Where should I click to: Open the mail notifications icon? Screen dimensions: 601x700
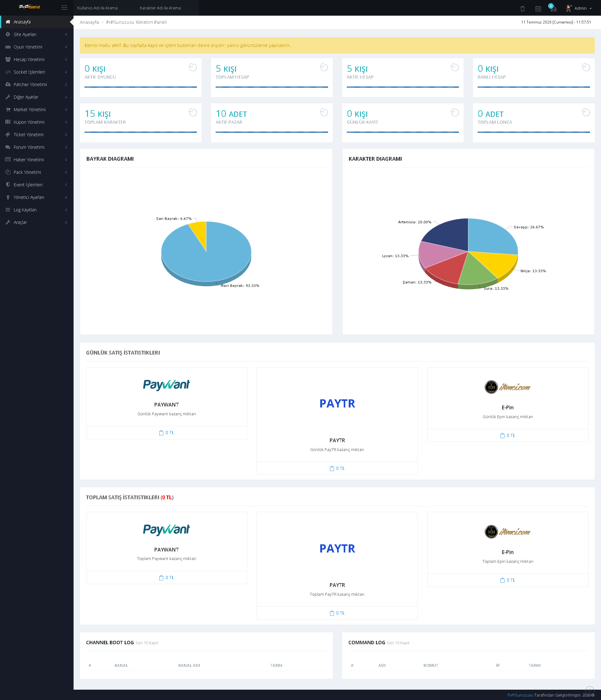click(x=553, y=8)
